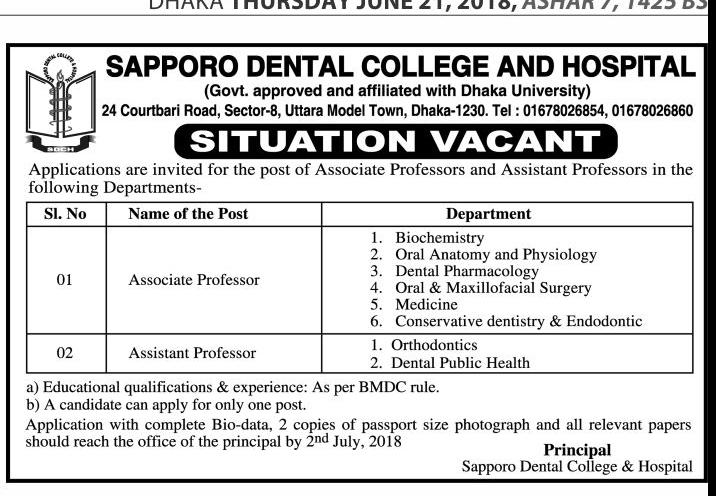
Task: Click Oral & Maxillofacial Surgery entry
Action: pyautogui.click(x=493, y=288)
